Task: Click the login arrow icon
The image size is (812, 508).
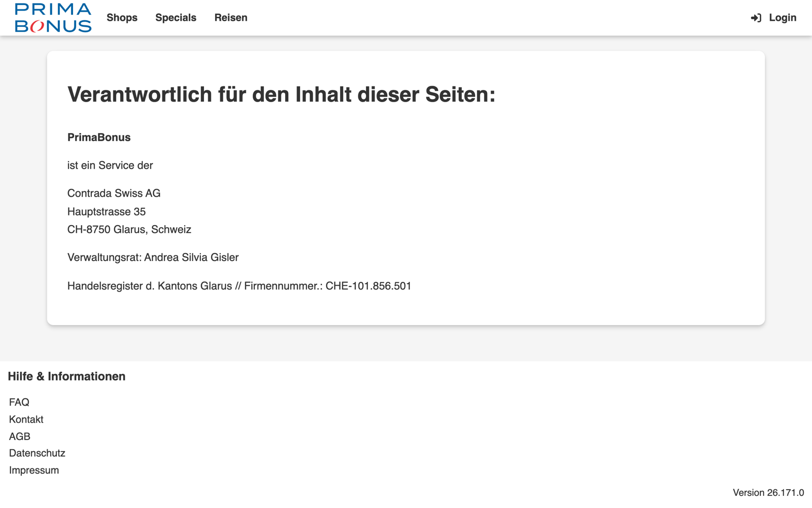Action: tap(756, 18)
